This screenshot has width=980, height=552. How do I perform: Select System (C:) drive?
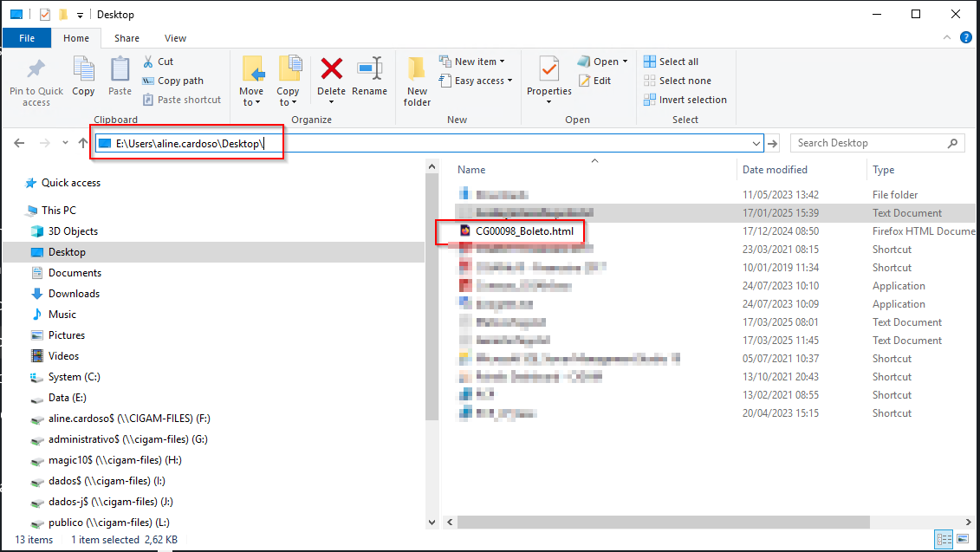(x=66, y=376)
